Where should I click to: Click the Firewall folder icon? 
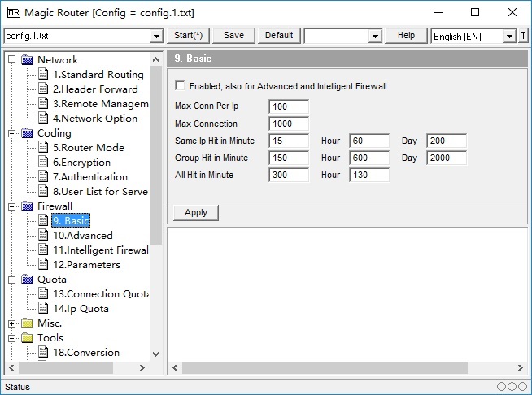[x=27, y=206]
